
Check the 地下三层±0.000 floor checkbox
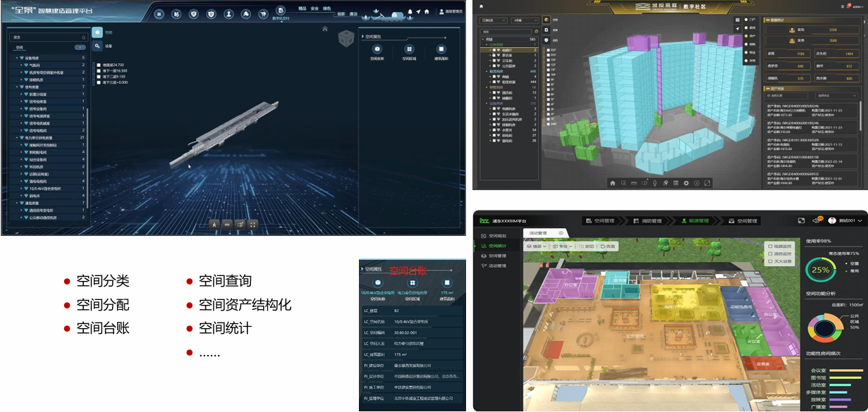coord(99,83)
